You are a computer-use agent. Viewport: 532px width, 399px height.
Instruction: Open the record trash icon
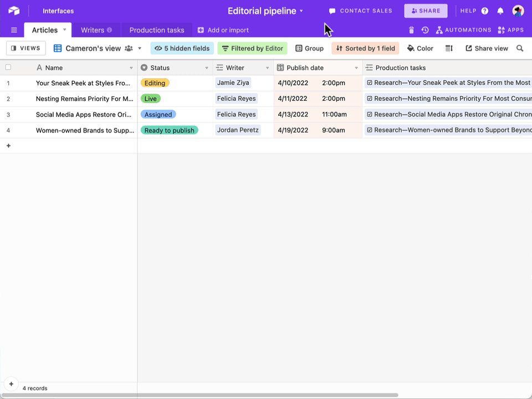coord(411,30)
